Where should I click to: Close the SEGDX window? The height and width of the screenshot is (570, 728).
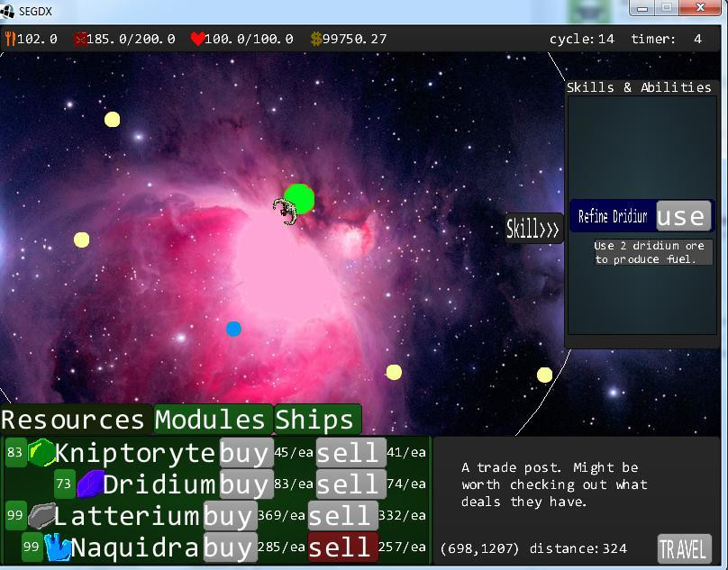[701, 8]
